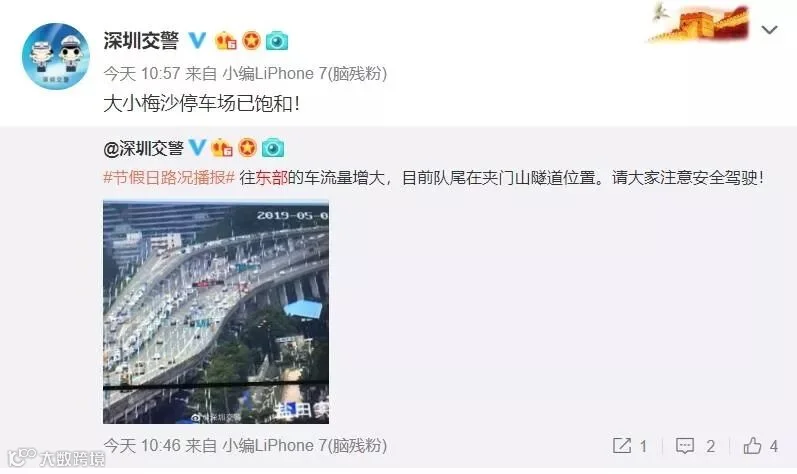Click the red 东部 keyword link

tap(271, 177)
